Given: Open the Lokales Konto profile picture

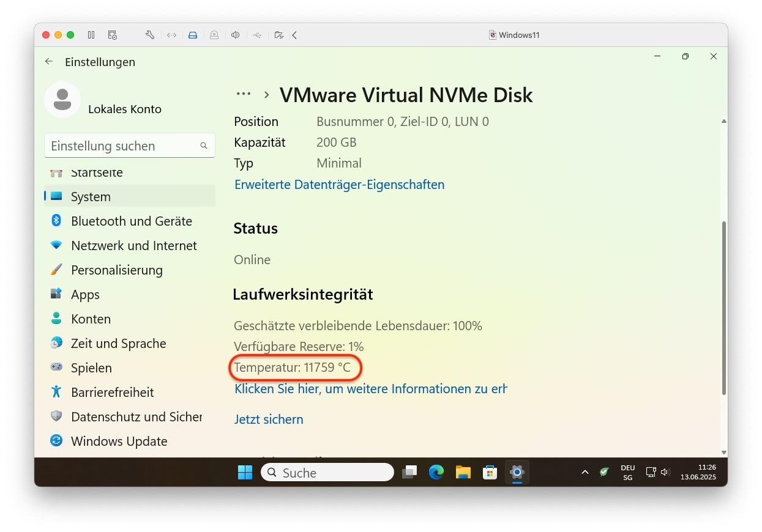Looking at the screenshot, I should click(62, 100).
